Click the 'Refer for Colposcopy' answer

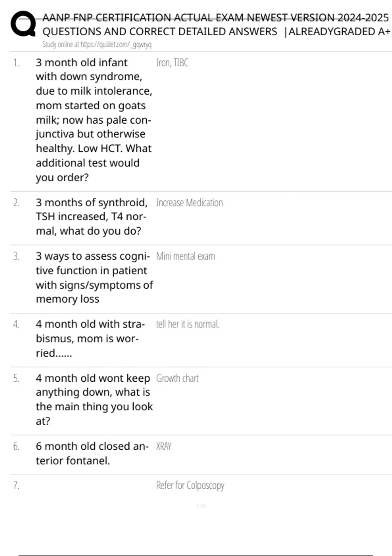(x=190, y=485)
